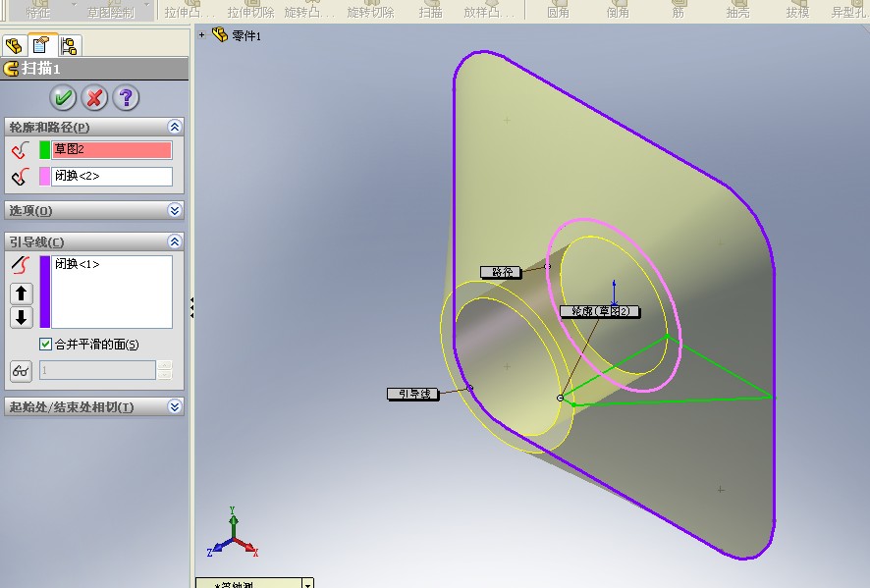Image resolution: width=870 pixels, height=588 pixels.
Task: Move guide curve up with the up arrow
Action: click(x=21, y=294)
